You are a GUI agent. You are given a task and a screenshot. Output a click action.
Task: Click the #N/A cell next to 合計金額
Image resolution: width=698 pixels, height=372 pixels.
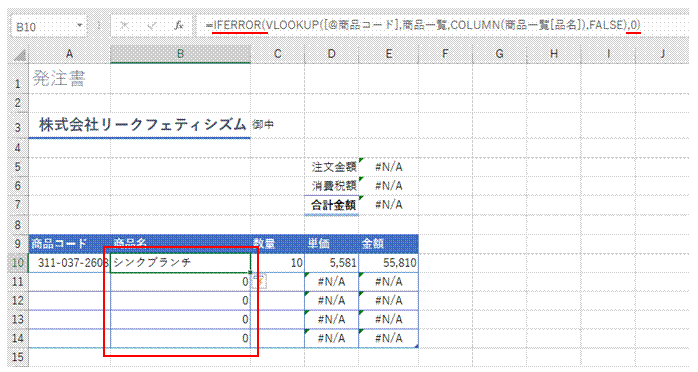[x=388, y=205]
